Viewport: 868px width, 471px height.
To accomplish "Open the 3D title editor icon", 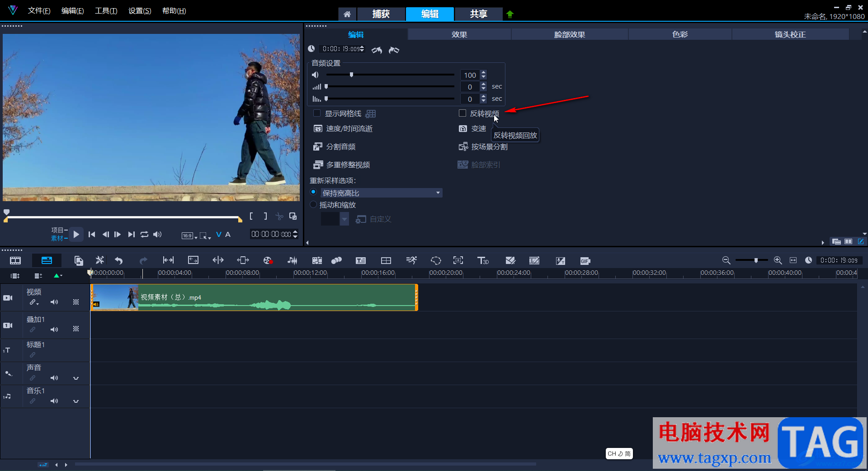I will [483, 260].
